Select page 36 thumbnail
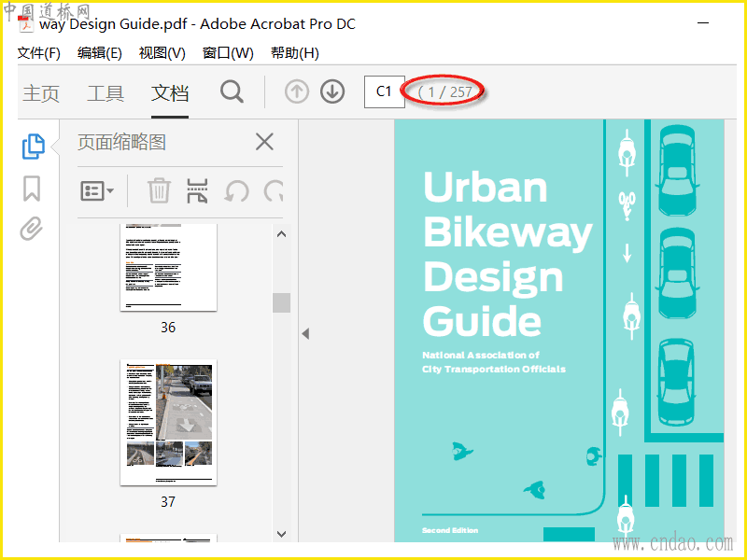This screenshot has width=747, height=560. click(x=169, y=268)
